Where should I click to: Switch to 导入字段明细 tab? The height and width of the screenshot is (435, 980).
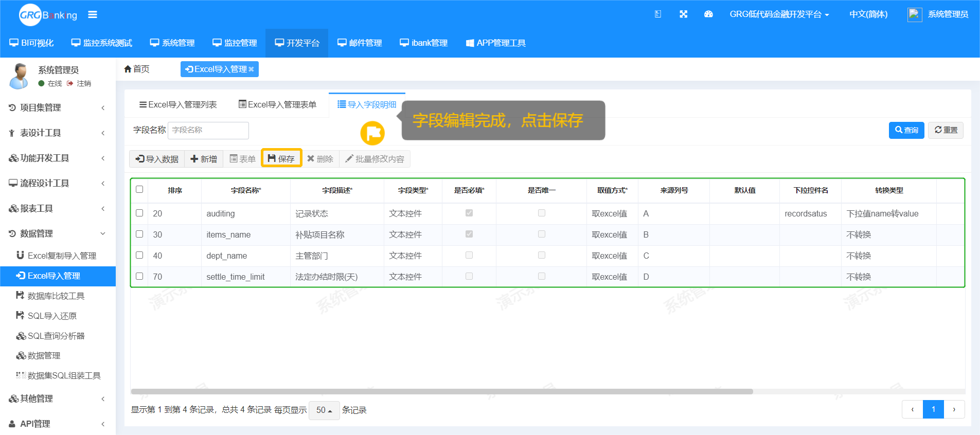pos(367,104)
